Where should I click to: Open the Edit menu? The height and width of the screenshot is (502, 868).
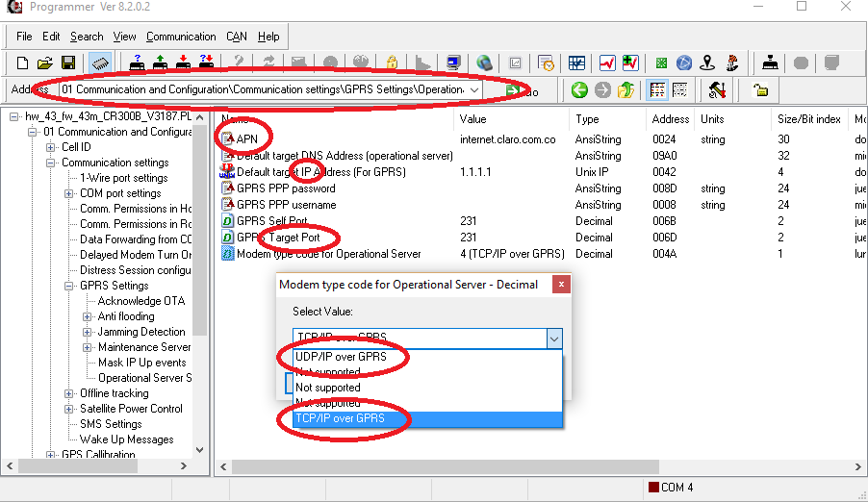point(51,37)
